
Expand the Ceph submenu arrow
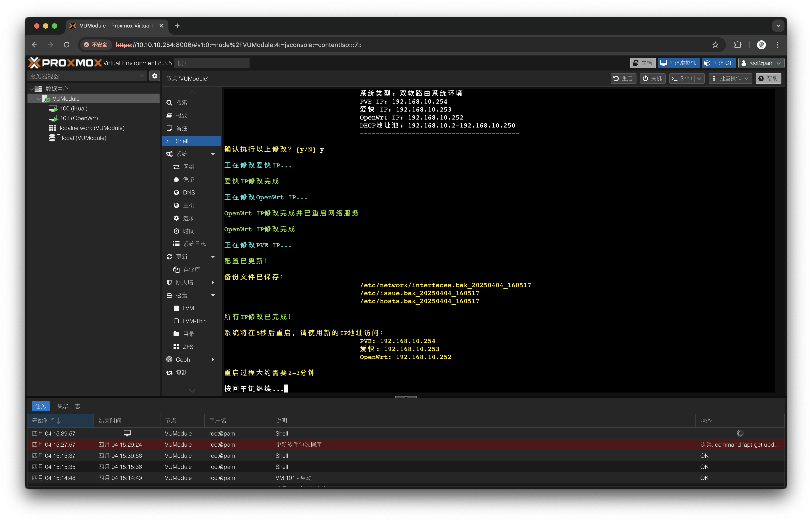pyautogui.click(x=213, y=360)
